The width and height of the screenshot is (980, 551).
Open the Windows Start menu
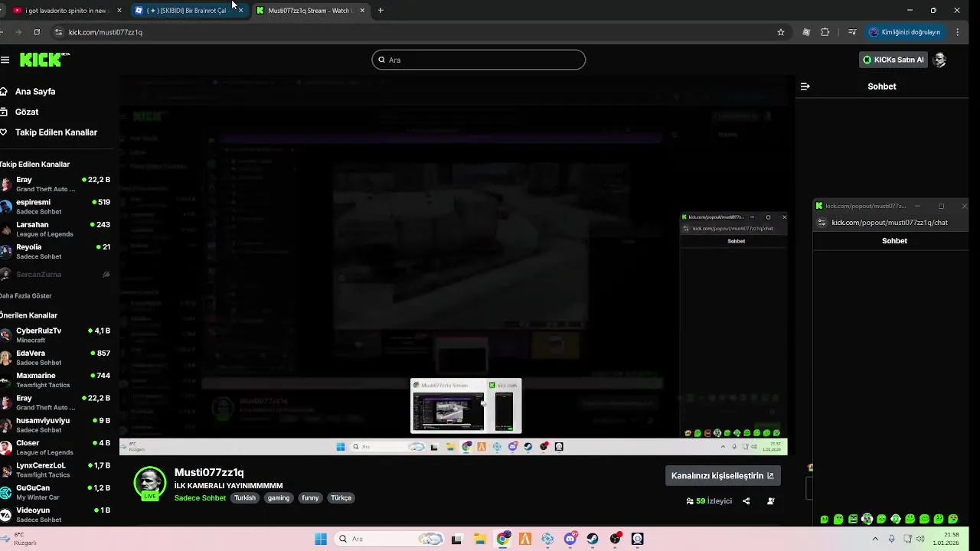point(321,539)
